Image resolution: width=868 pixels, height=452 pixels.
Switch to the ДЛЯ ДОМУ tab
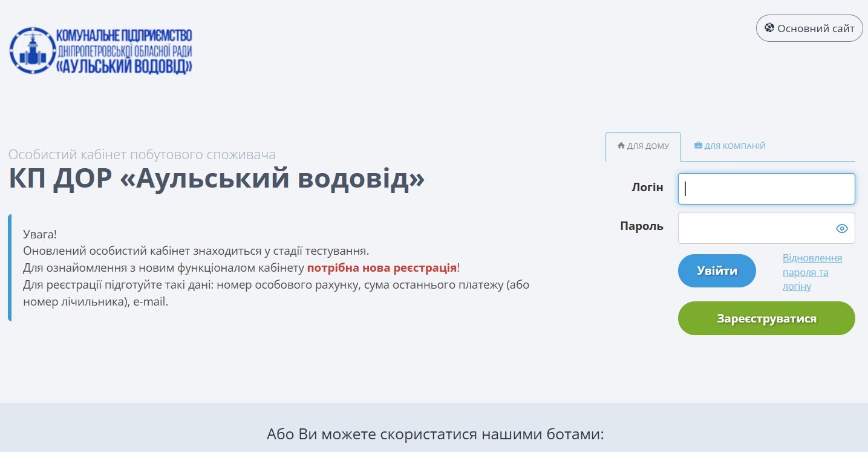coord(643,146)
